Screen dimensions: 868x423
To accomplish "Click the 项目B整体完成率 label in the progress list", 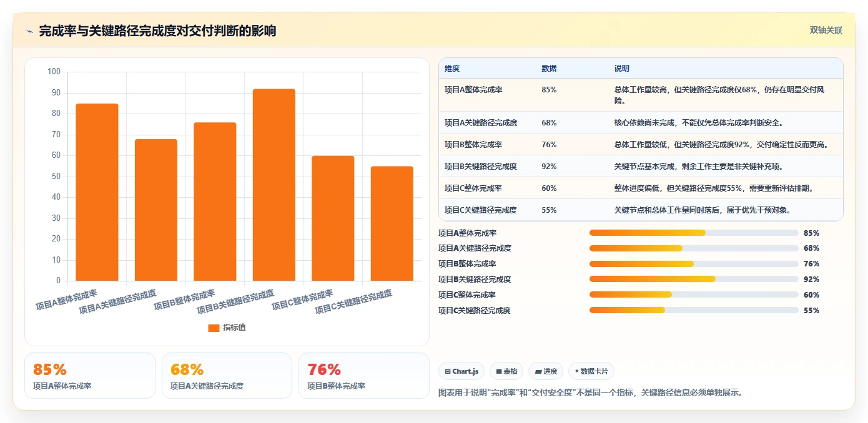I will pos(467,264).
